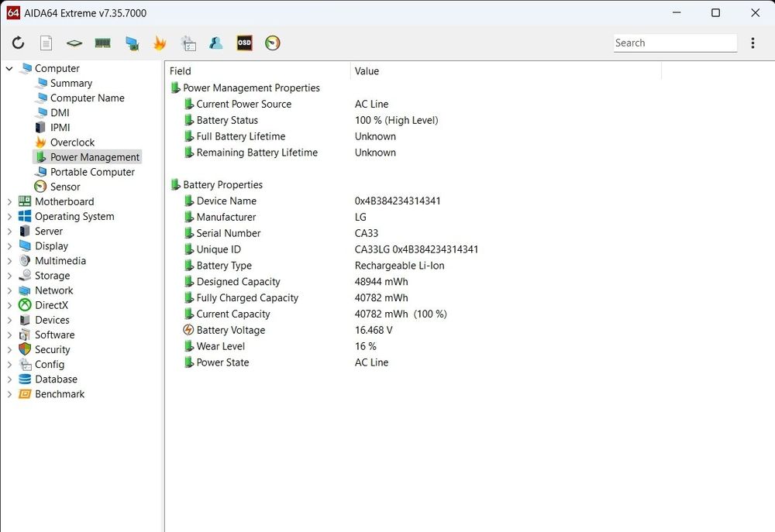
Task: Open the three-dot options menu
Action: tap(753, 43)
